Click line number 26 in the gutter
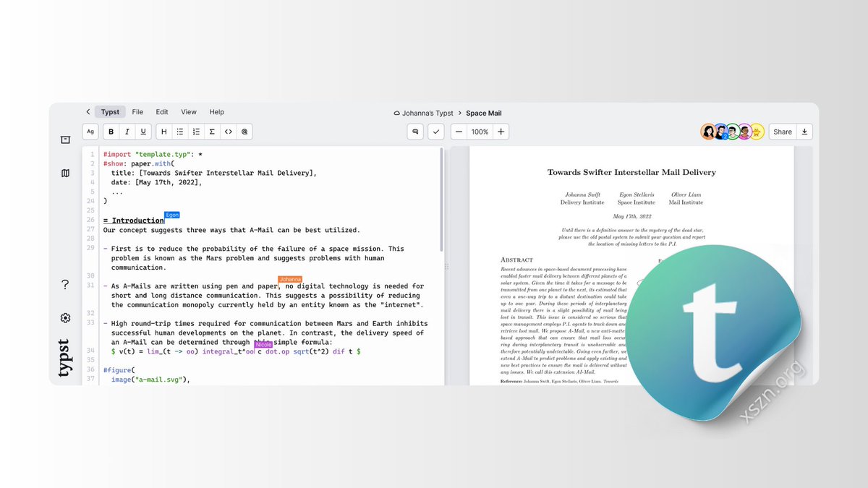This screenshot has height=488, width=868. (90, 221)
